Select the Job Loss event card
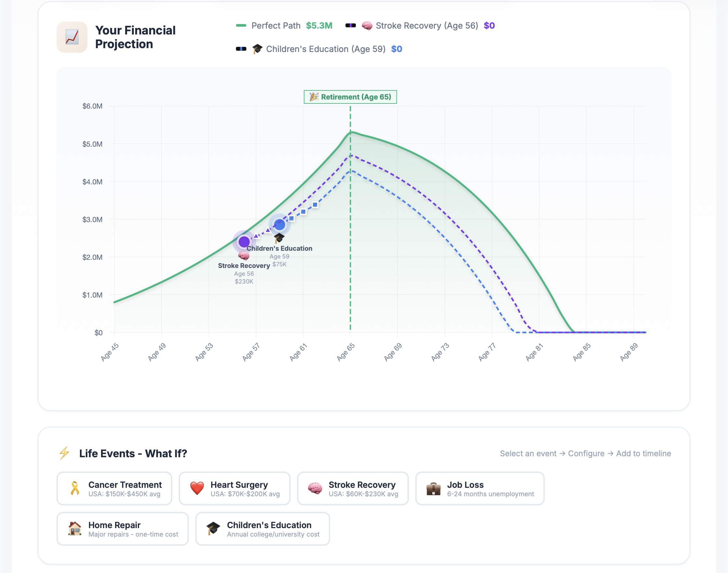This screenshot has width=728, height=573. 479,488
